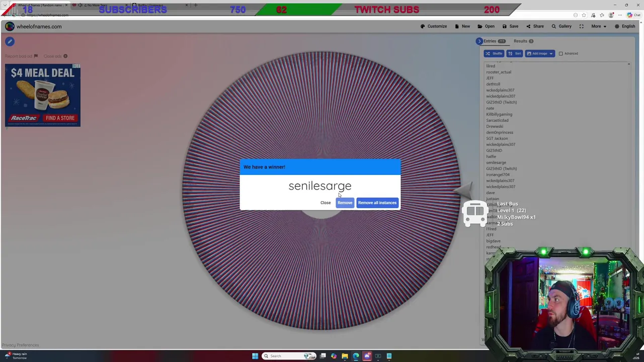Create a New wheel
Viewport: 644px width, 362px height.
pyautogui.click(x=462, y=27)
